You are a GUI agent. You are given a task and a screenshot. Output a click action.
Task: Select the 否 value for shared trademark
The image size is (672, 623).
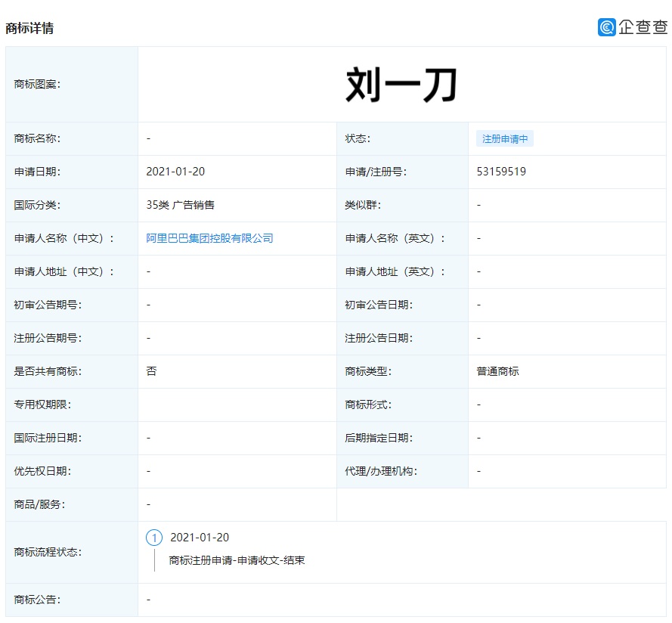click(x=151, y=371)
